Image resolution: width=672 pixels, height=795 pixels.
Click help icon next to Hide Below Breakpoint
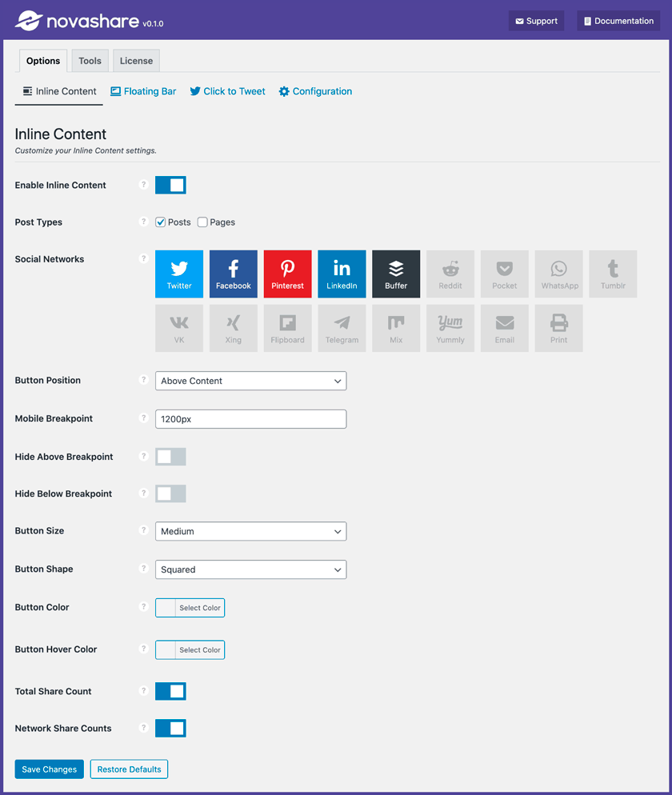(143, 493)
